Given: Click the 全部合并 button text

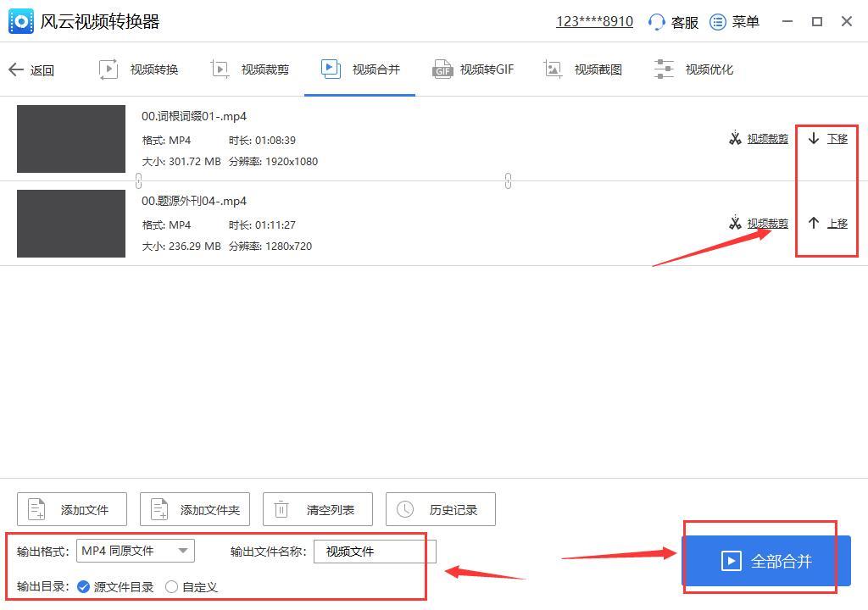Looking at the screenshot, I should click(781, 562).
